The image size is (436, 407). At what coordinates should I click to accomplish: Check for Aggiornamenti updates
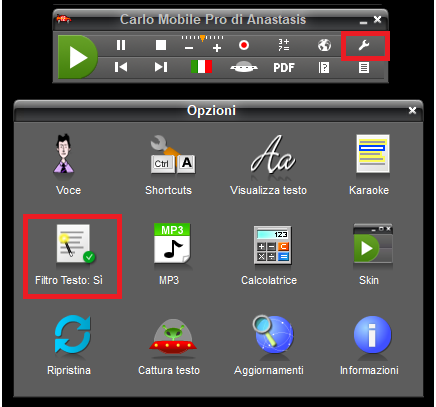pyautogui.click(x=269, y=345)
